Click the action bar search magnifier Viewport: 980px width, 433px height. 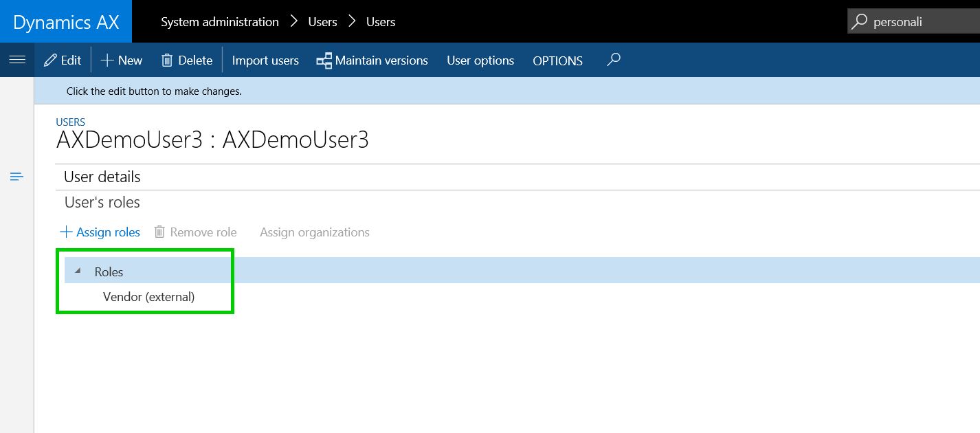click(x=614, y=60)
